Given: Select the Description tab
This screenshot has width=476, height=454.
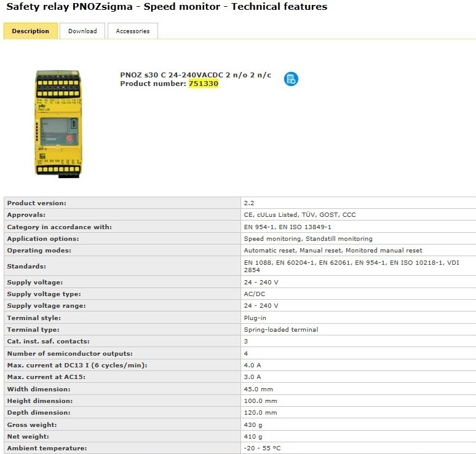Looking at the screenshot, I should (31, 31).
